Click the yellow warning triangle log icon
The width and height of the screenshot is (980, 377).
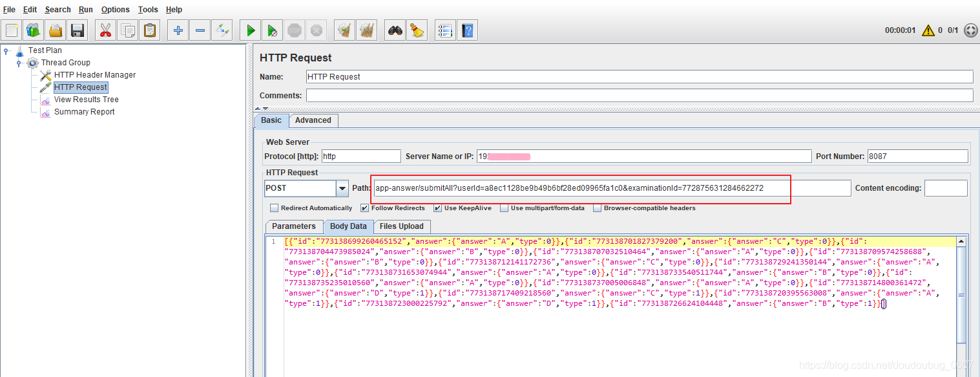coord(928,30)
